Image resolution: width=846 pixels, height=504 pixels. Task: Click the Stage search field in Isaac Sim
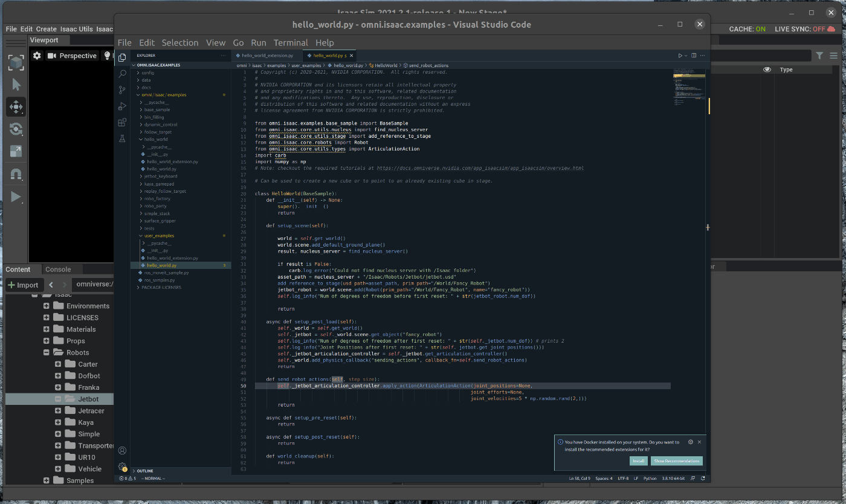(761, 56)
